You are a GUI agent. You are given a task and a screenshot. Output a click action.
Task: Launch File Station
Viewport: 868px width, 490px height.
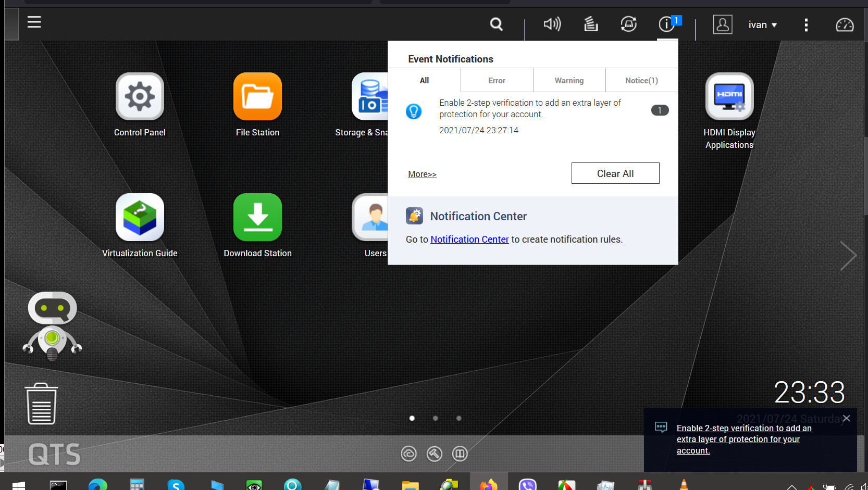click(257, 97)
